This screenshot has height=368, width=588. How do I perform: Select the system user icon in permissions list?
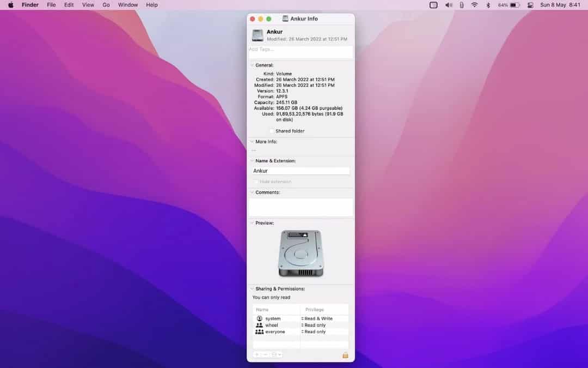point(260,318)
